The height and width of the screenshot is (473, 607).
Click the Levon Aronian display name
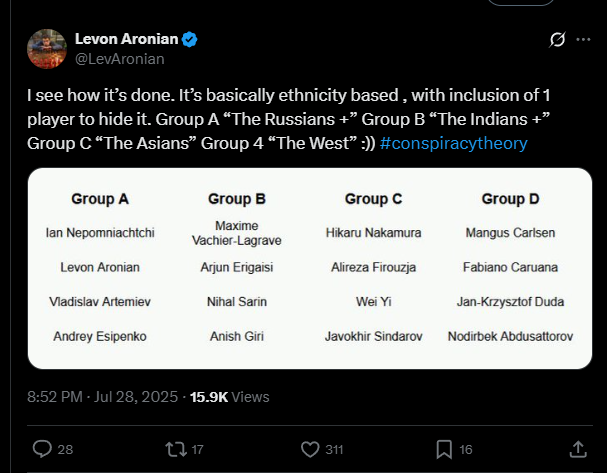126,40
